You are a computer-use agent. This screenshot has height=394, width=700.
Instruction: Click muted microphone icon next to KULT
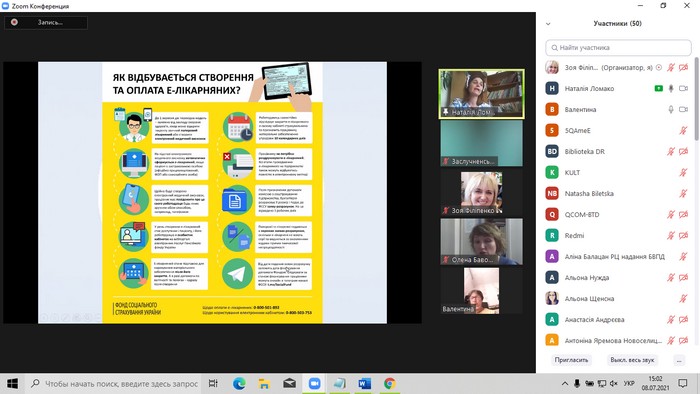[x=683, y=172]
